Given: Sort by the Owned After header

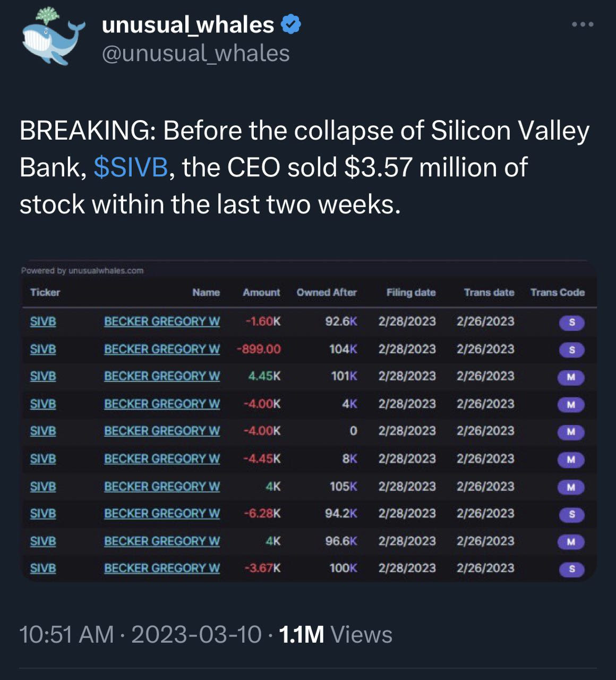Looking at the screenshot, I should point(327,292).
